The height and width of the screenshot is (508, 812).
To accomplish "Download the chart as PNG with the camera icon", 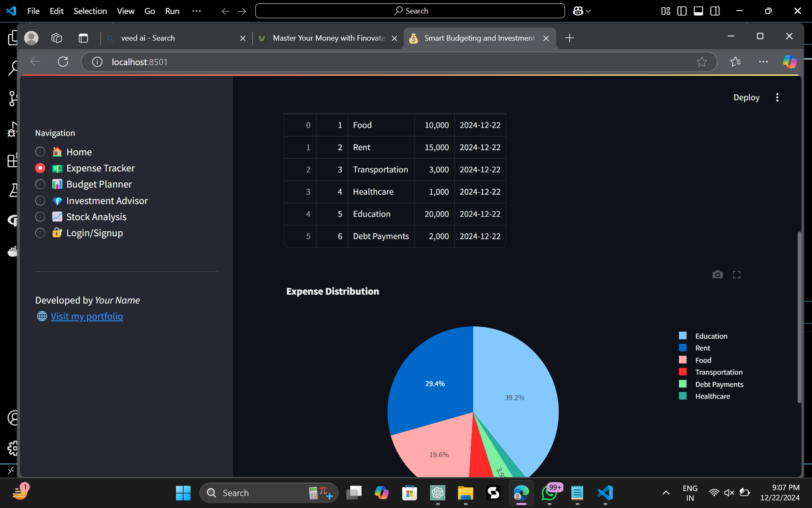I will pyautogui.click(x=717, y=275).
